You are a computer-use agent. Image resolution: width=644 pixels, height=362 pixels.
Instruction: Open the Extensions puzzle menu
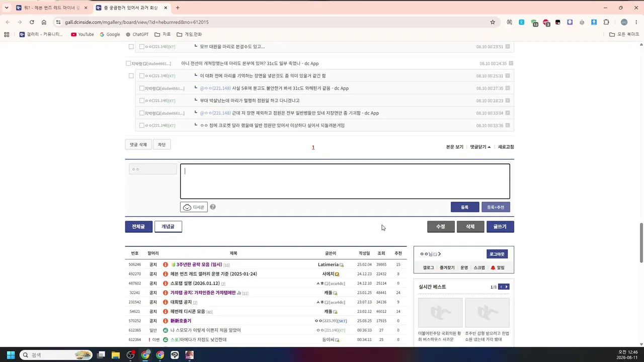tap(606, 22)
